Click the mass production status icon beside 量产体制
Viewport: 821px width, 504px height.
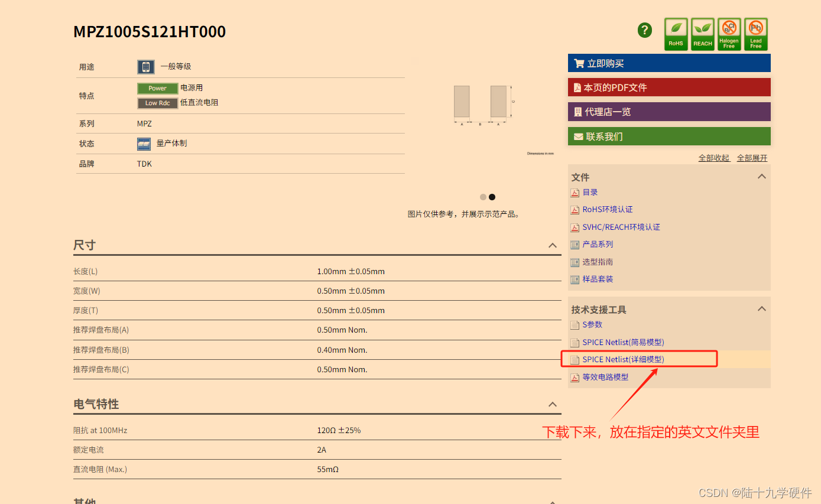point(144,144)
